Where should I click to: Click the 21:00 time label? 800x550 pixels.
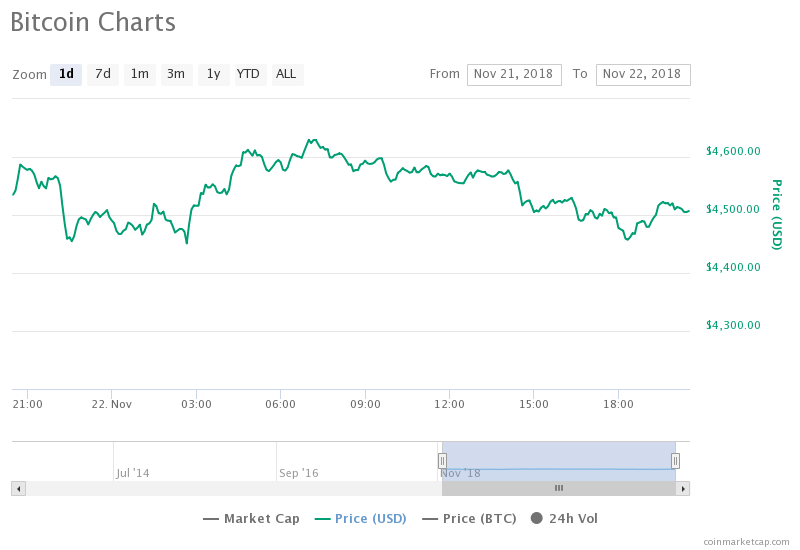pos(28,404)
